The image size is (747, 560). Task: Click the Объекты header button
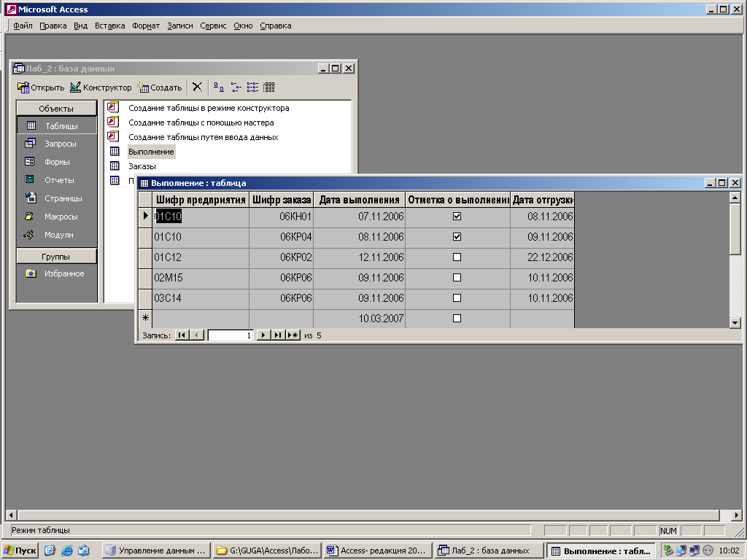(x=57, y=109)
